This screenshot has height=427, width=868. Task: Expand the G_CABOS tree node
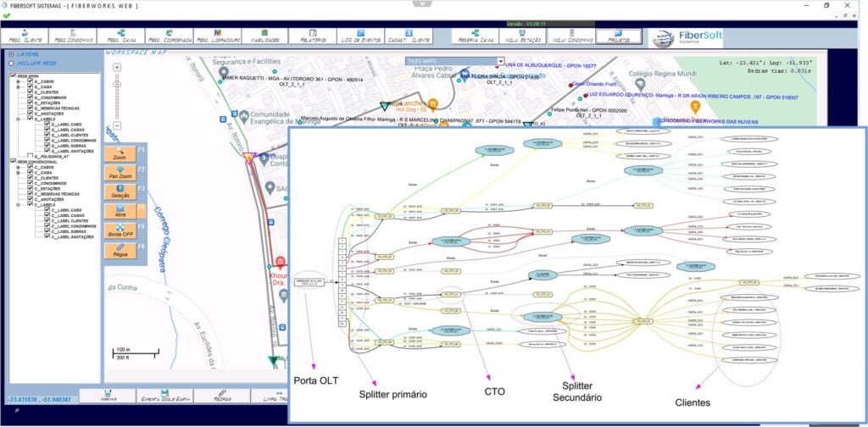[18, 80]
